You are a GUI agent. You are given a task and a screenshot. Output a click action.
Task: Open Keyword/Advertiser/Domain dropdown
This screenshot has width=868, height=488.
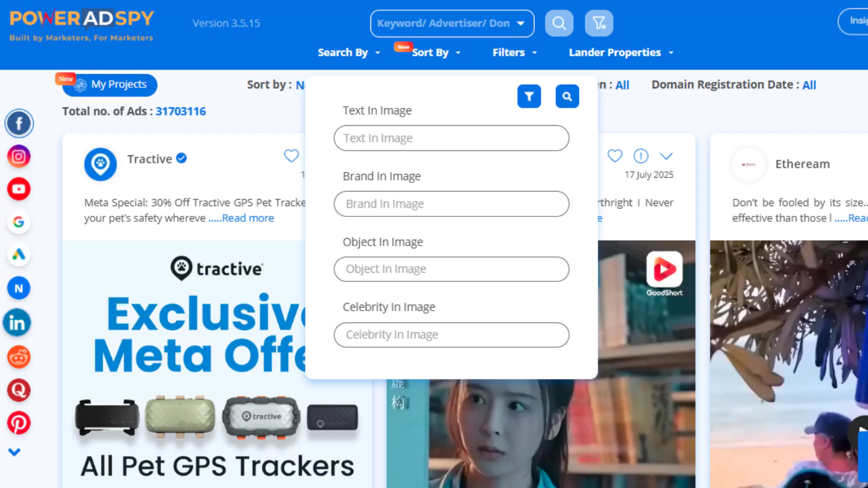(452, 23)
